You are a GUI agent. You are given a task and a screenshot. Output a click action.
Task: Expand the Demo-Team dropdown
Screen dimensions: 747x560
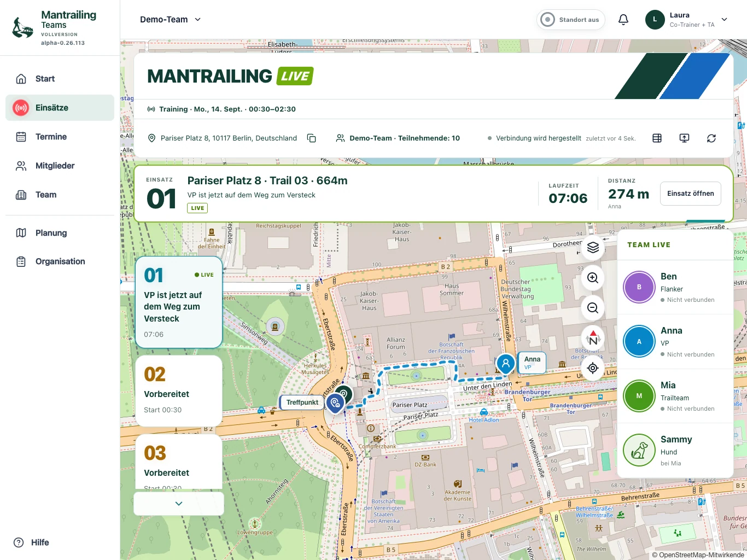171,20
